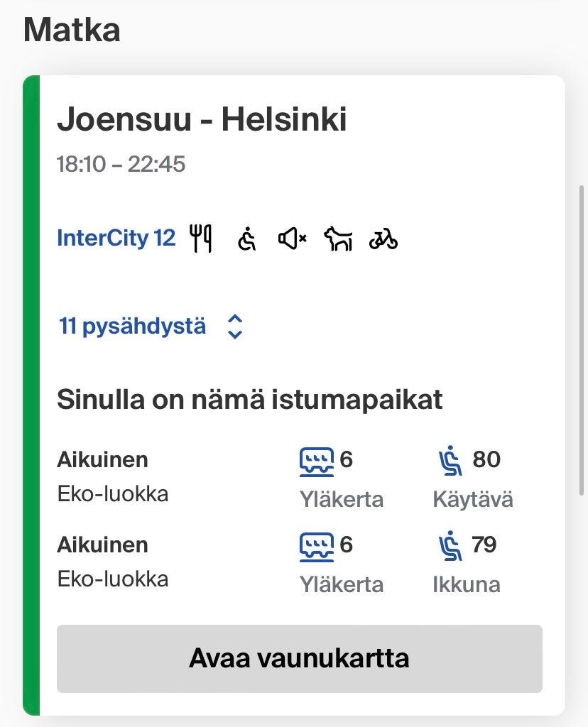The height and width of the screenshot is (727, 588).
Task: Click the bicycle transport icon
Action: [383, 239]
